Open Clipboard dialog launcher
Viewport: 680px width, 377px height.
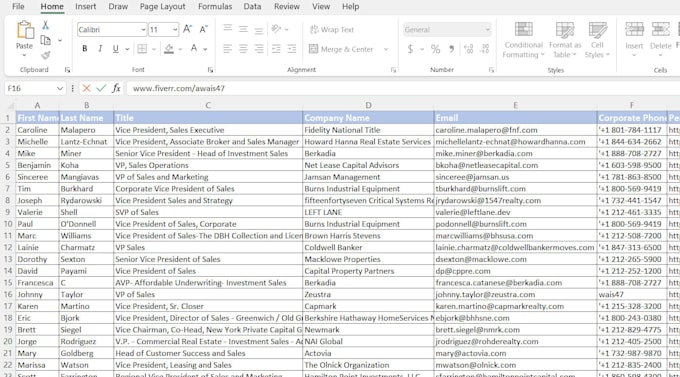coord(67,69)
